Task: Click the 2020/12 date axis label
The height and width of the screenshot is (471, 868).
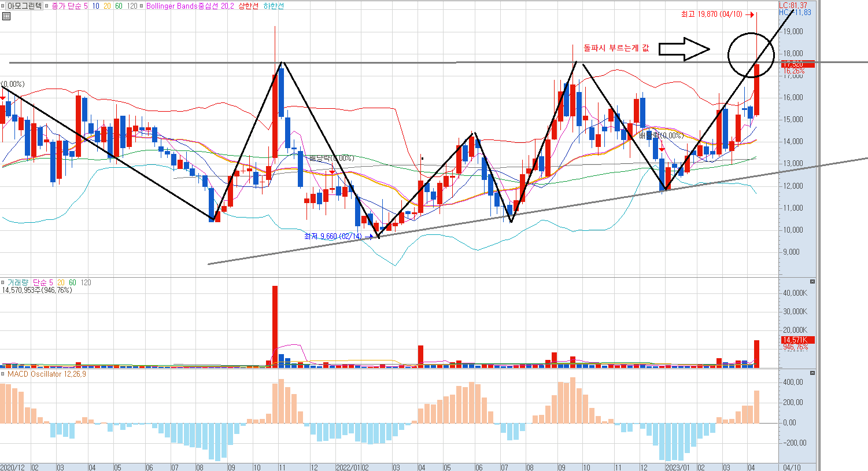Action: 13,467
